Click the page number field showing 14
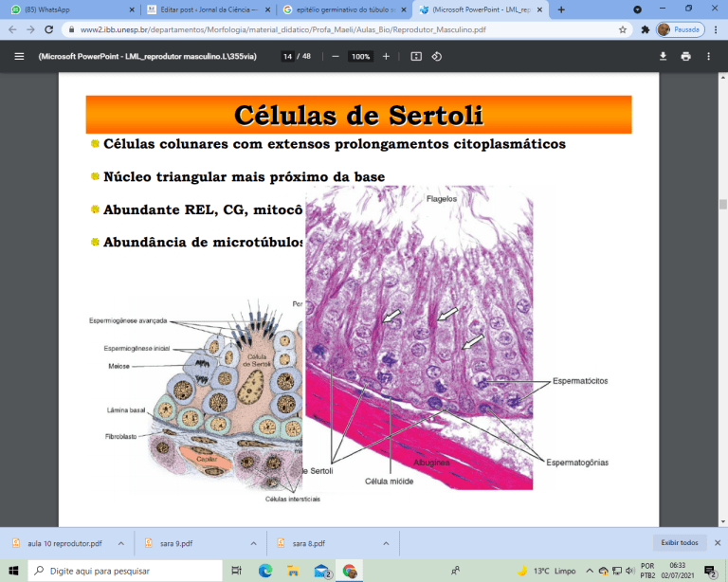Image resolution: width=728 pixels, height=582 pixels. pyautogui.click(x=288, y=57)
